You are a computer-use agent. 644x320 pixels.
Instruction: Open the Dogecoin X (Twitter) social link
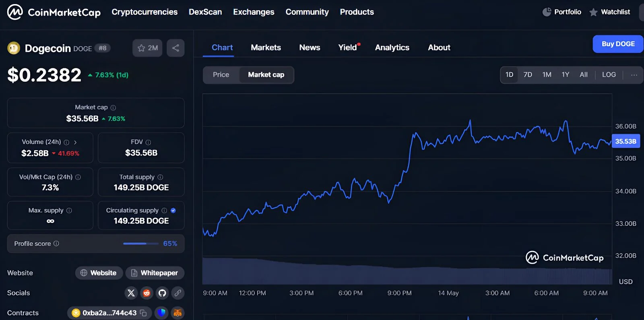tap(131, 293)
